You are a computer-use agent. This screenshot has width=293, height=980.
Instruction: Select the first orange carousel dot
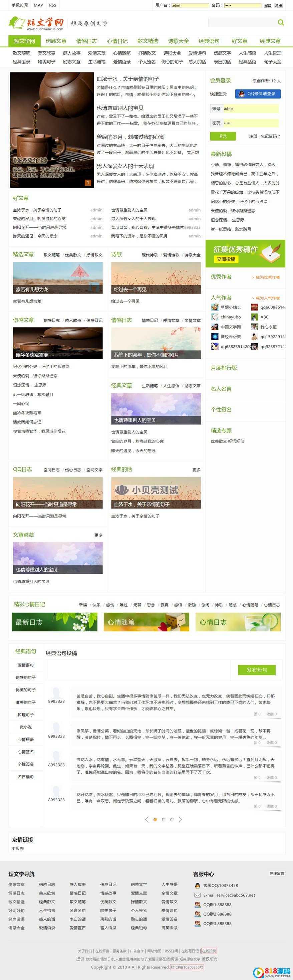click(155, 819)
